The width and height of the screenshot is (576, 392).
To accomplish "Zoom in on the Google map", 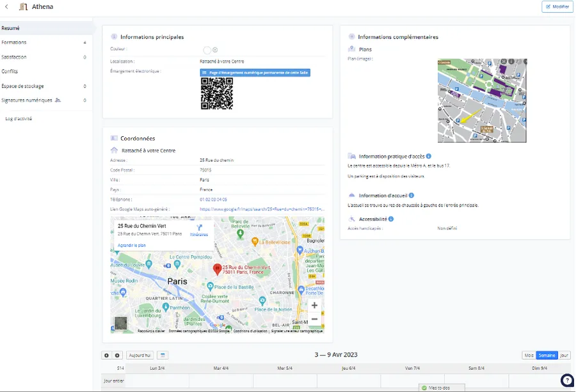I will 314,306.
